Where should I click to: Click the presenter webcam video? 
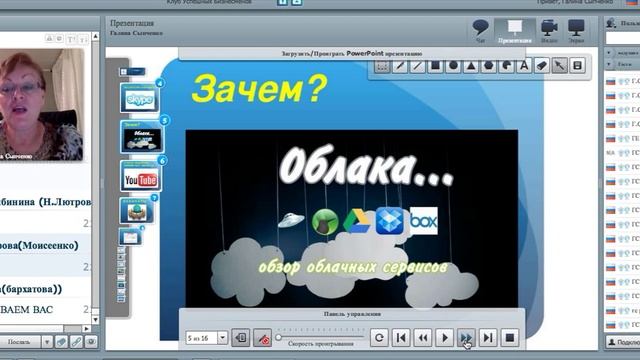coord(42,104)
